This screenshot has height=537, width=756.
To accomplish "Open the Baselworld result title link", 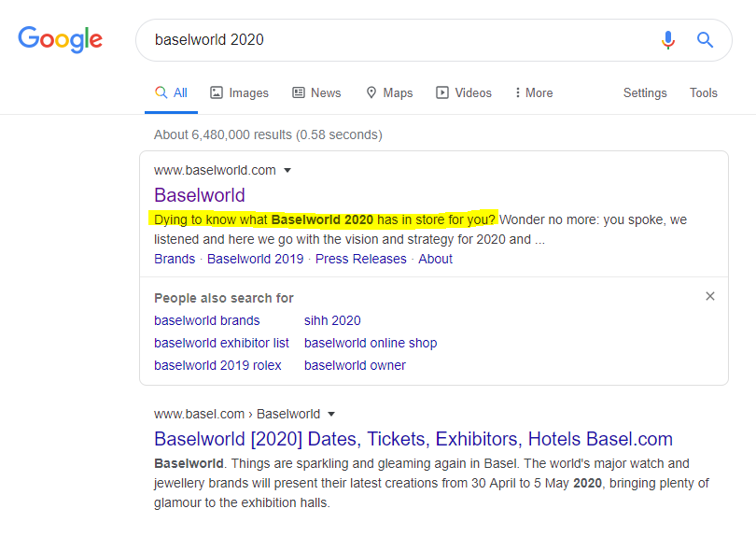I will click(200, 195).
